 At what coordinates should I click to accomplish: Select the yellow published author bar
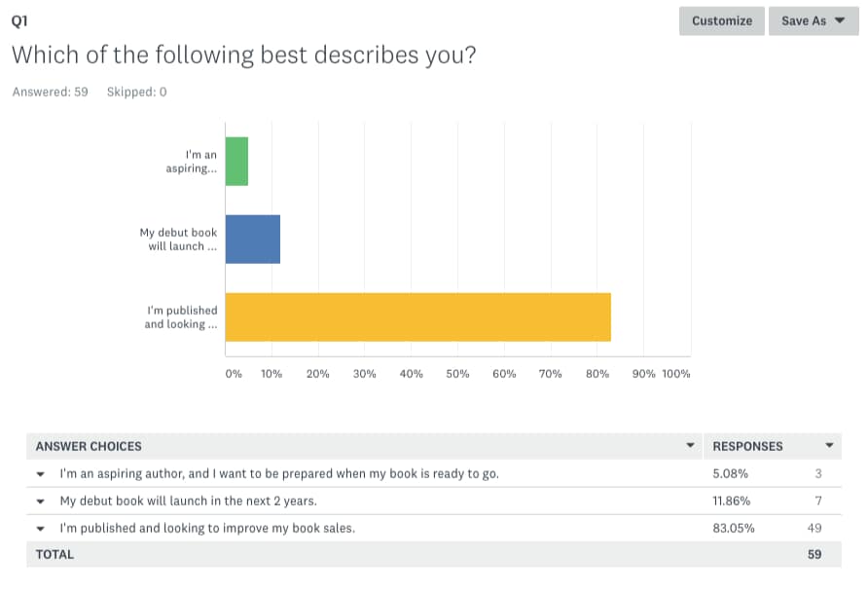point(418,316)
